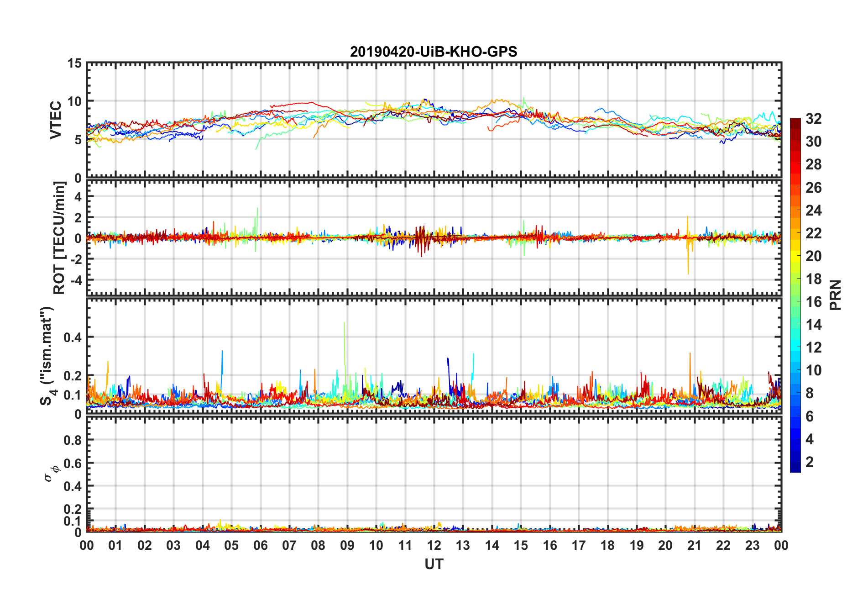Click ROT axis tick value -4
The image size is (868, 590).
coord(76,279)
